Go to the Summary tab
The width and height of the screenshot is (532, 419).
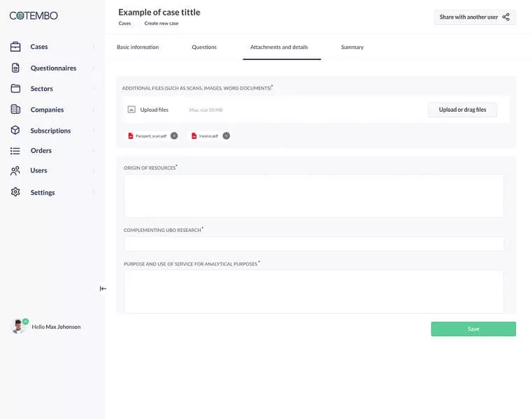click(352, 47)
